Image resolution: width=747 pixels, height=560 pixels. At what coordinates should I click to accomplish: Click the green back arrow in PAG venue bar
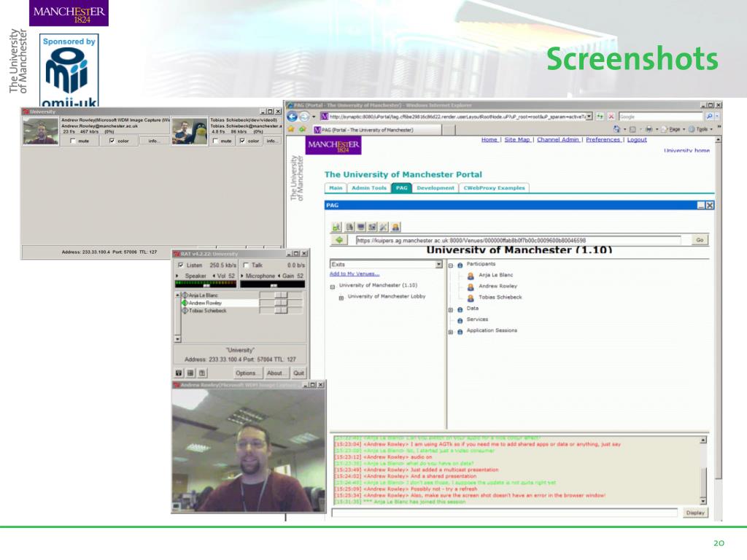pos(339,240)
